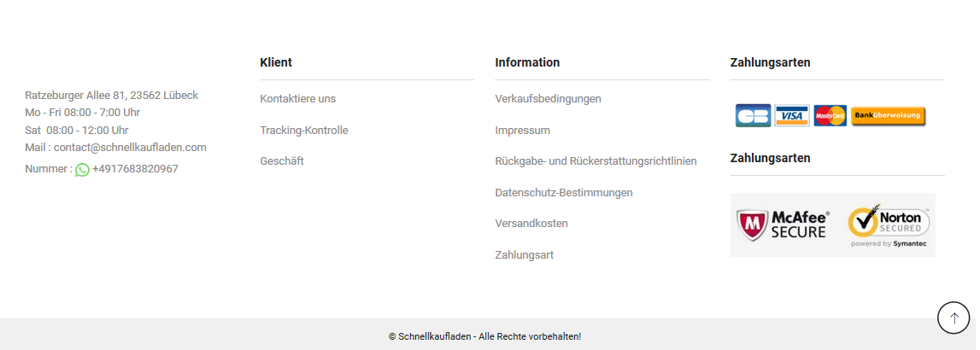View the Versandkosten page
Image resolution: width=980 pixels, height=350 pixels.
tap(531, 223)
